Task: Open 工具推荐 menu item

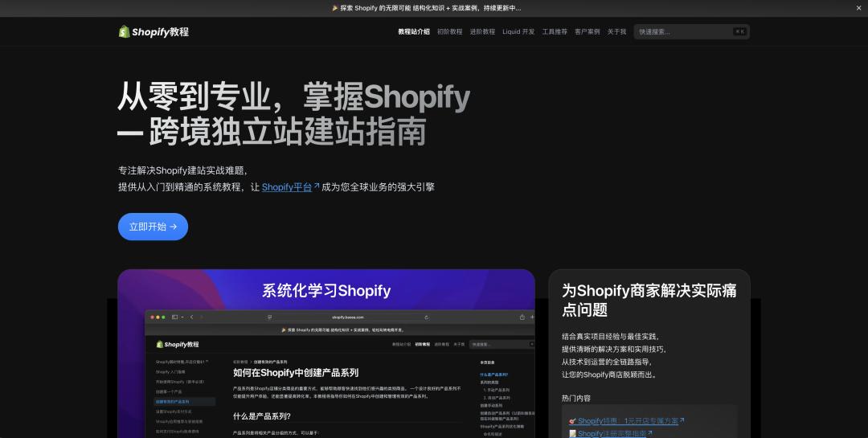Action: (x=554, y=31)
